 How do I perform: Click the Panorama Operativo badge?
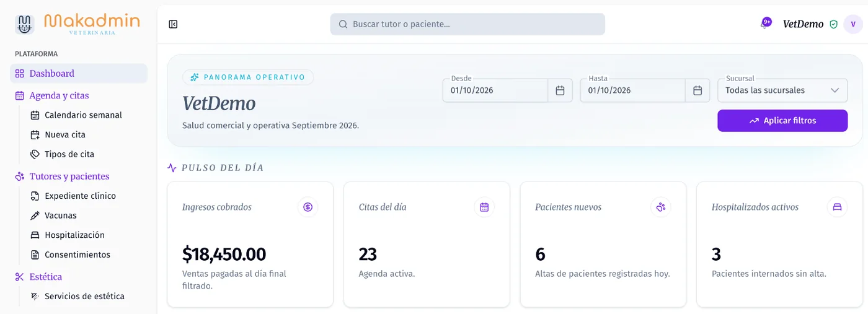248,77
